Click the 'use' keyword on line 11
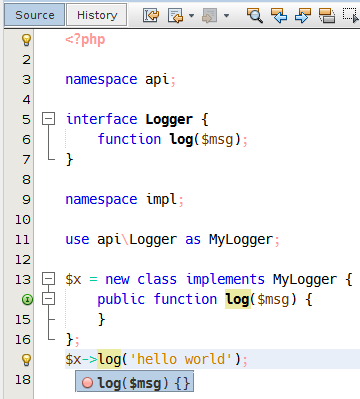360x399 pixels. [77, 240]
